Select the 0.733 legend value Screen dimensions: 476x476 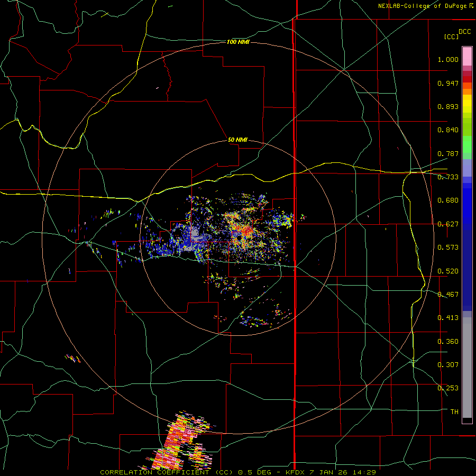pyautogui.click(x=448, y=177)
